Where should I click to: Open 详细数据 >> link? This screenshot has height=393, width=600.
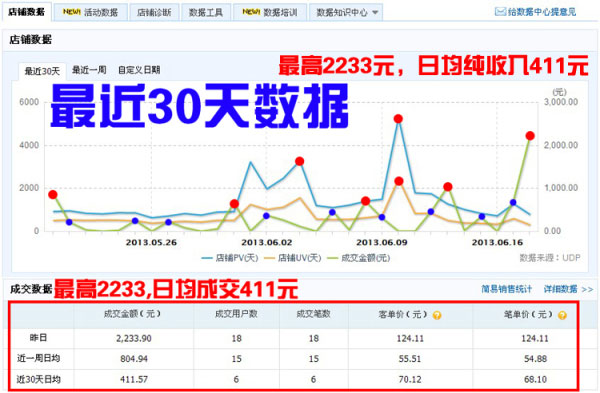coord(568,289)
